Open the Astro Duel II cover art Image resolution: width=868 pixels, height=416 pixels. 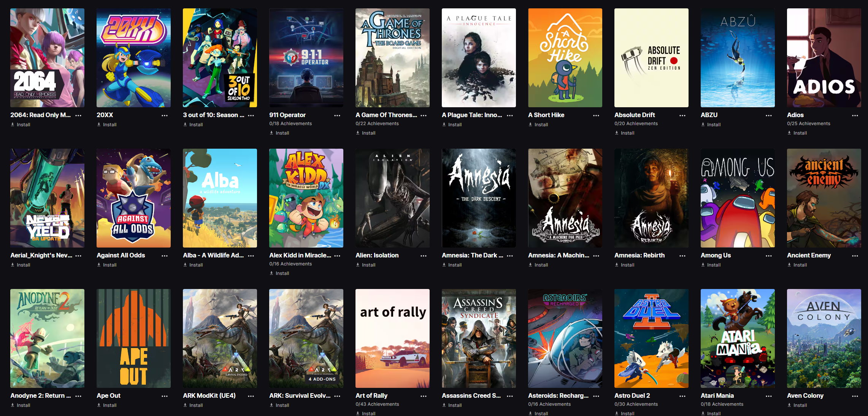[x=651, y=338]
